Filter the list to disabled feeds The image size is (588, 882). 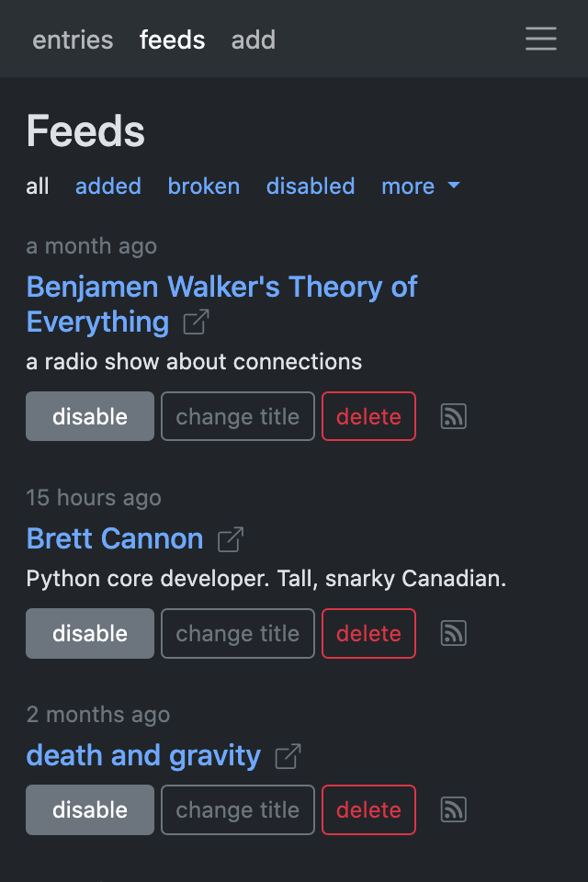[x=310, y=187]
